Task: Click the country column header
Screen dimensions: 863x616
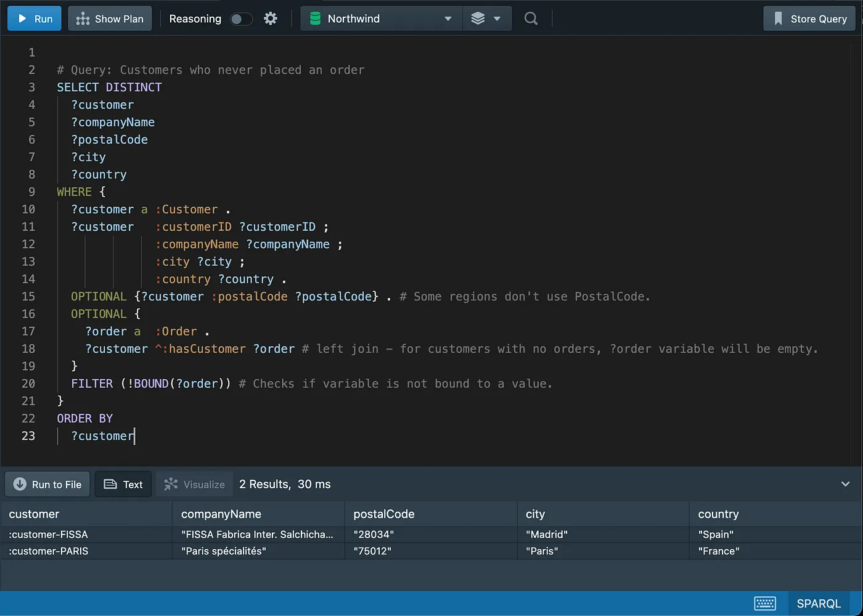Action: [x=775, y=514]
